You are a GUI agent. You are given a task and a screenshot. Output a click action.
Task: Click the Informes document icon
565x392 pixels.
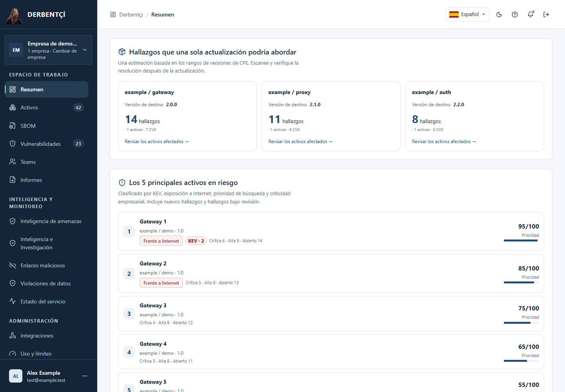(x=13, y=180)
